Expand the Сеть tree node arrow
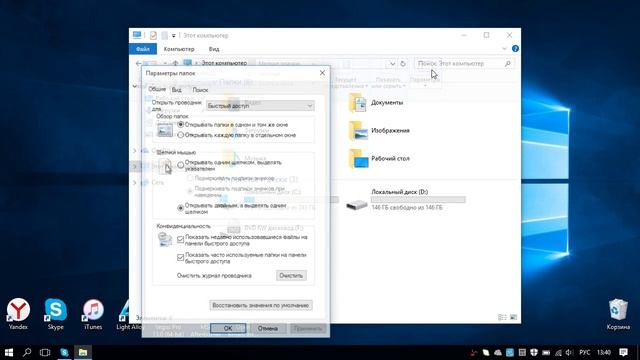Screen dimensions: 640x360 [135, 182]
